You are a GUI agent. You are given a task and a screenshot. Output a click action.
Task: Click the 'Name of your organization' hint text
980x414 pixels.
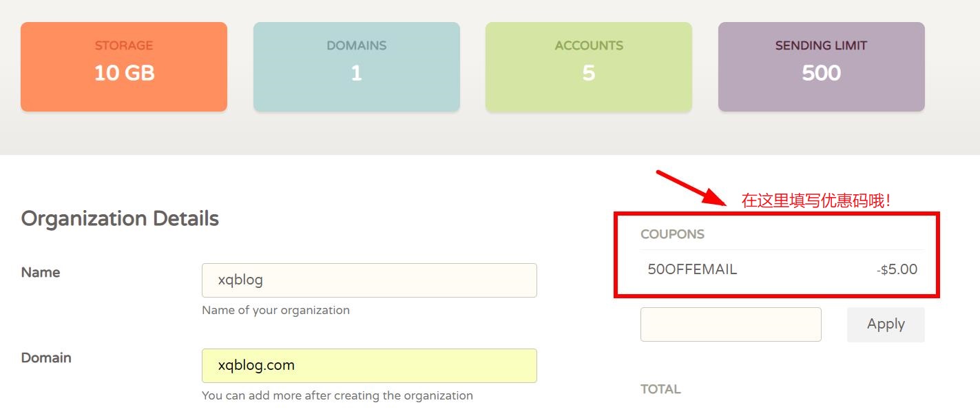click(275, 310)
